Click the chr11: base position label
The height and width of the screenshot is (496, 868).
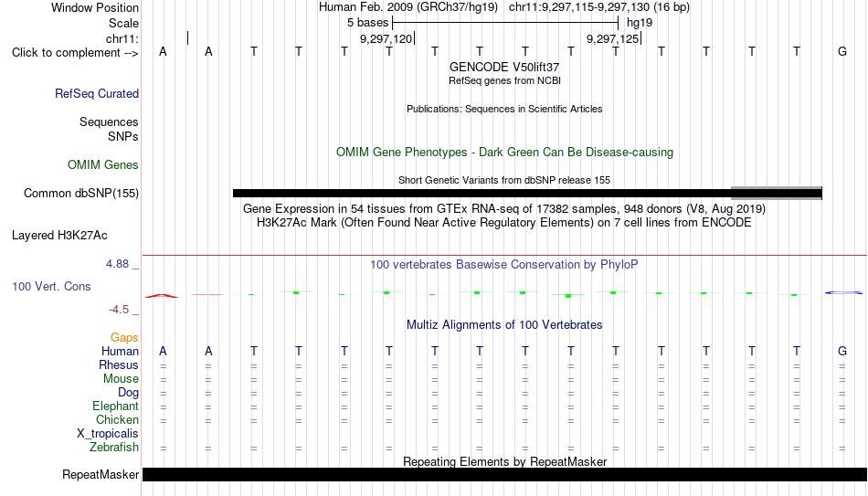click(x=122, y=38)
